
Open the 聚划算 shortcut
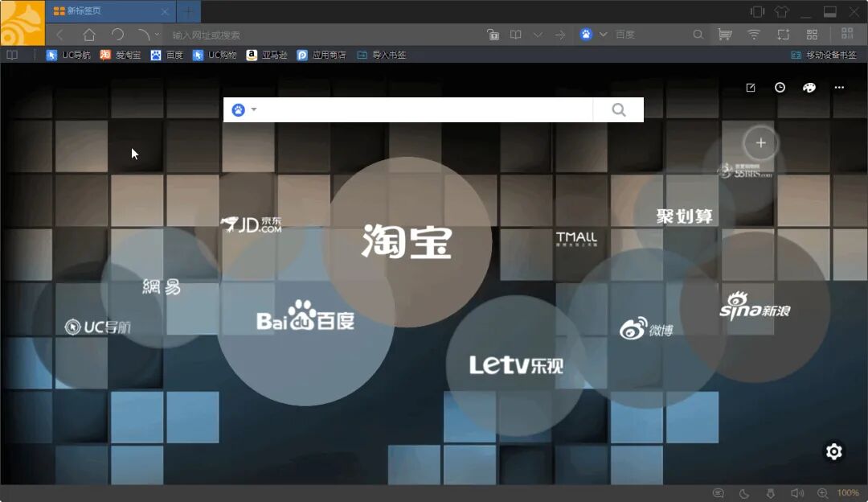click(x=684, y=216)
